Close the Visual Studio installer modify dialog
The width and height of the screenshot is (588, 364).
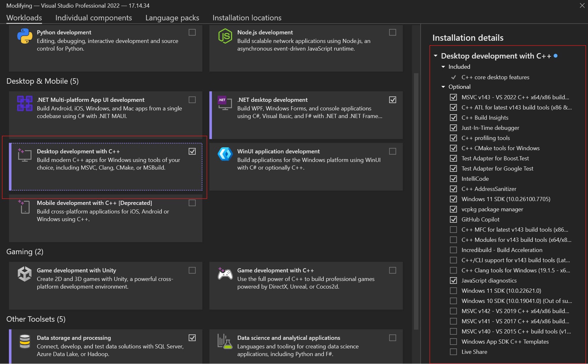(x=582, y=6)
